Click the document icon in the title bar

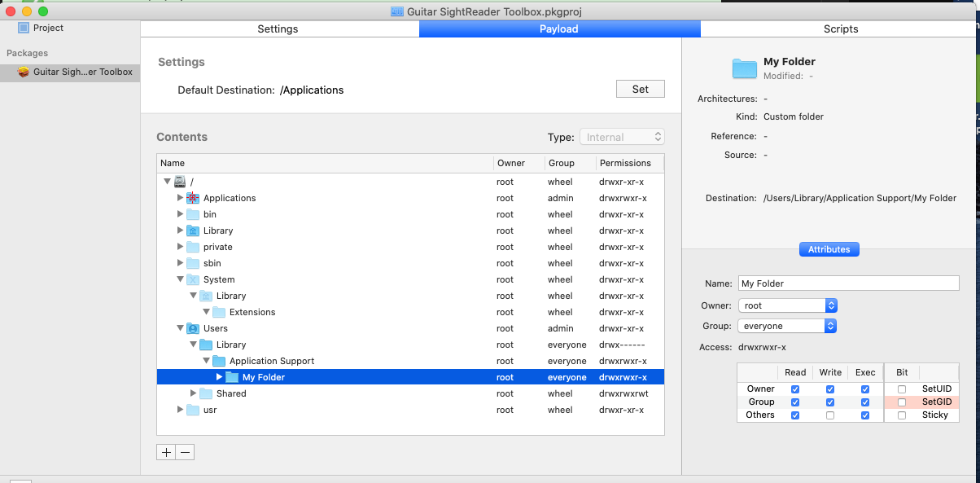click(397, 11)
